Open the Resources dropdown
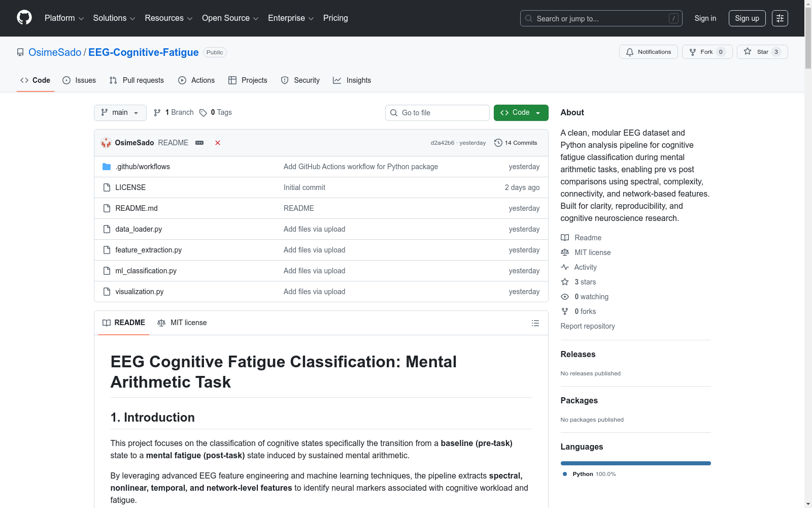 pyautogui.click(x=168, y=18)
